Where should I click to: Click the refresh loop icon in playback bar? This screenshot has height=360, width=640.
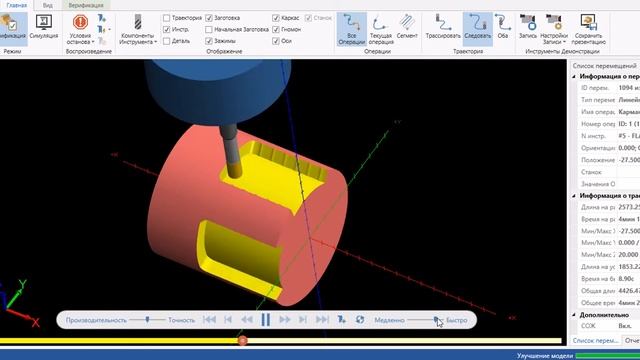click(x=360, y=320)
